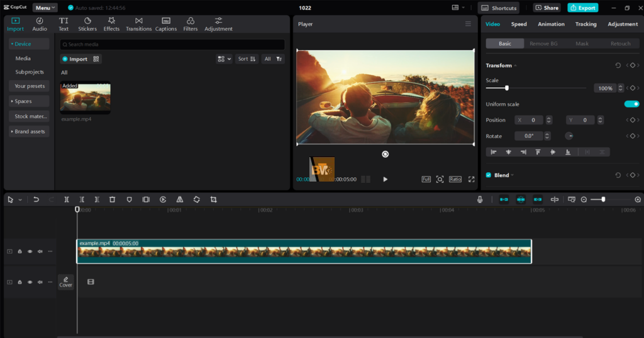Select the example.mp4 media thumbnail
The height and width of the screenshot is (338, 644).
coord(85,98)
